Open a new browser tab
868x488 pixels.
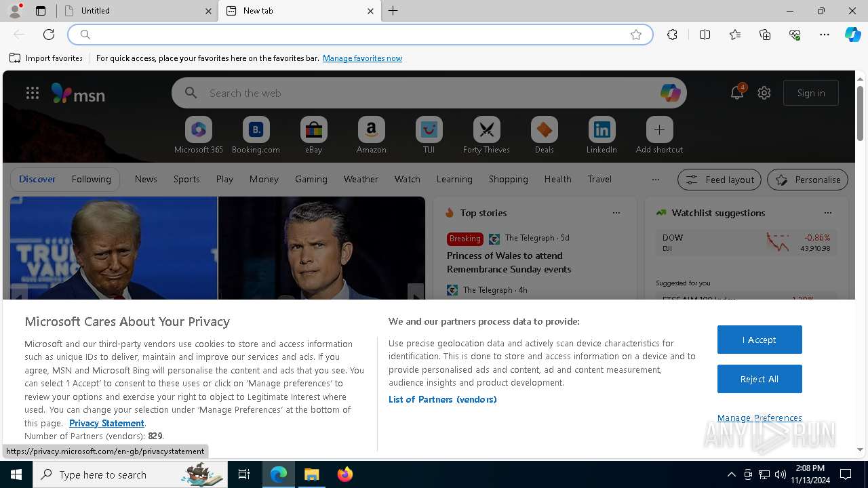[x=393, y=11]
